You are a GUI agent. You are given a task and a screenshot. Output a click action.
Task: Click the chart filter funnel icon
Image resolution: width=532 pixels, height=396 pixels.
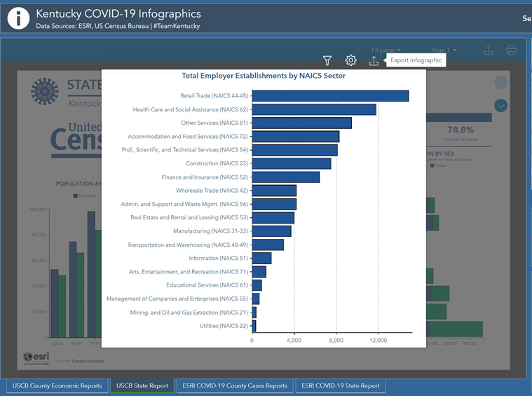pos(327,61)
